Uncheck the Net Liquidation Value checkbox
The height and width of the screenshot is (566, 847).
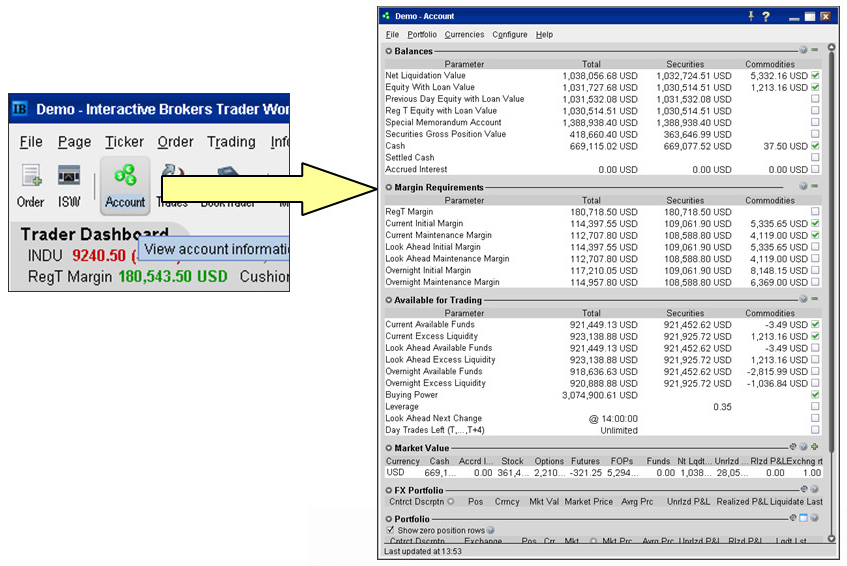pos(815,76)
